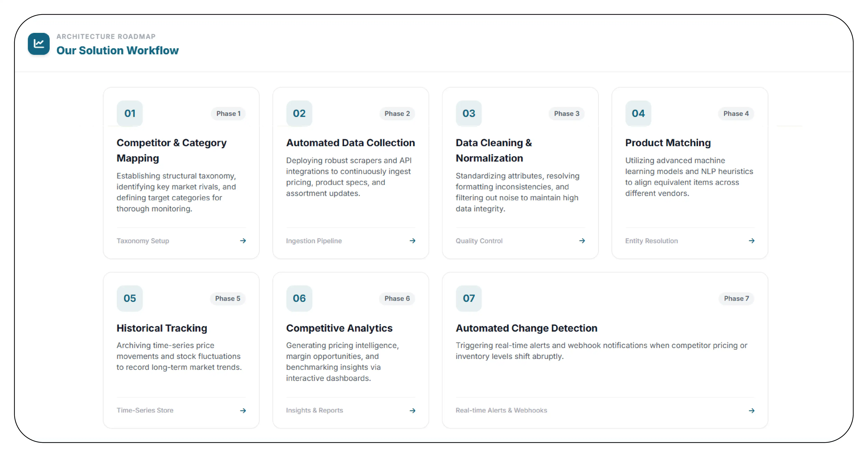Open the Entity Resolution link
Screen dimensions: 868x457
651,241
